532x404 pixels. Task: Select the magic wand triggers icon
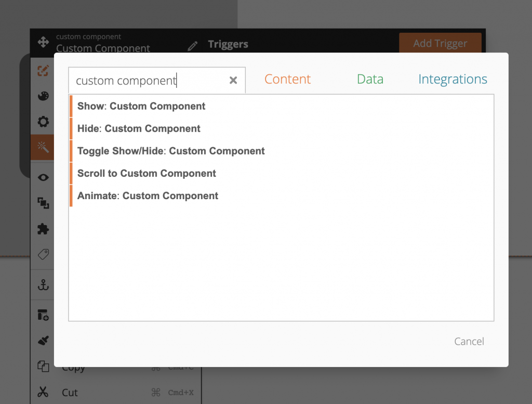43,148
